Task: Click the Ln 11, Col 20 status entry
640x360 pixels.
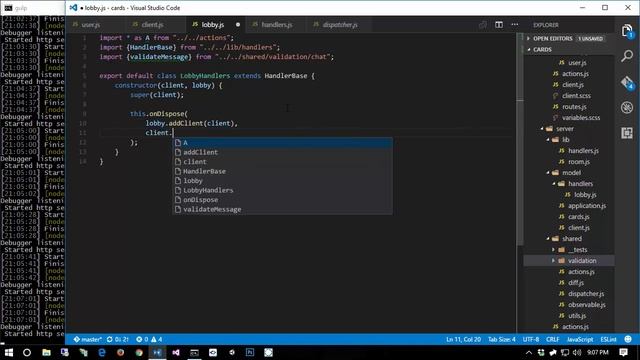Action: [463, 340]
